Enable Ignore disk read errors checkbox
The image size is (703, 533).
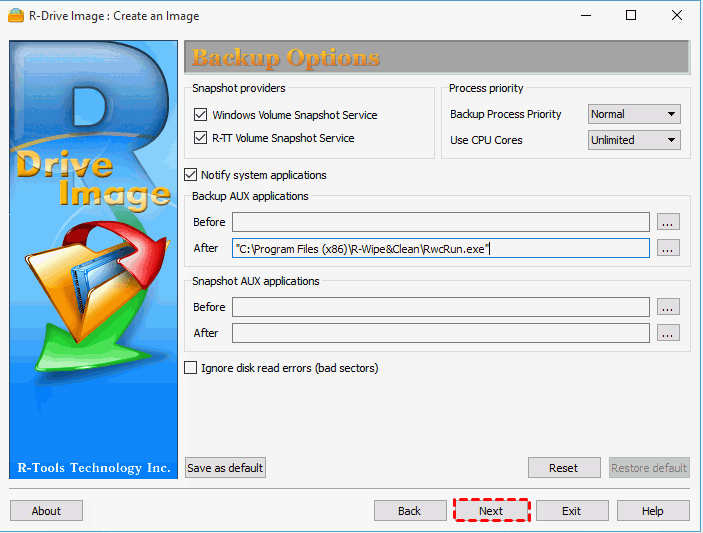pyautogui.click(x=191, y=368)
